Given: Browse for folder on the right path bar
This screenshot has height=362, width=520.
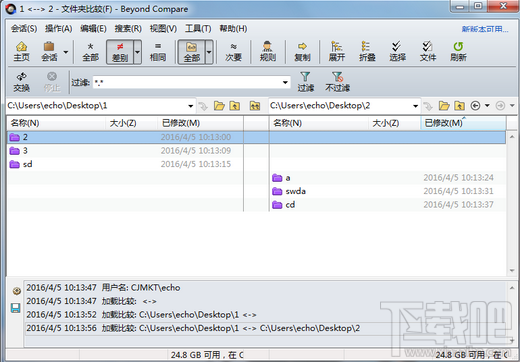Looking at the screenshot, I should click(444, 106).
